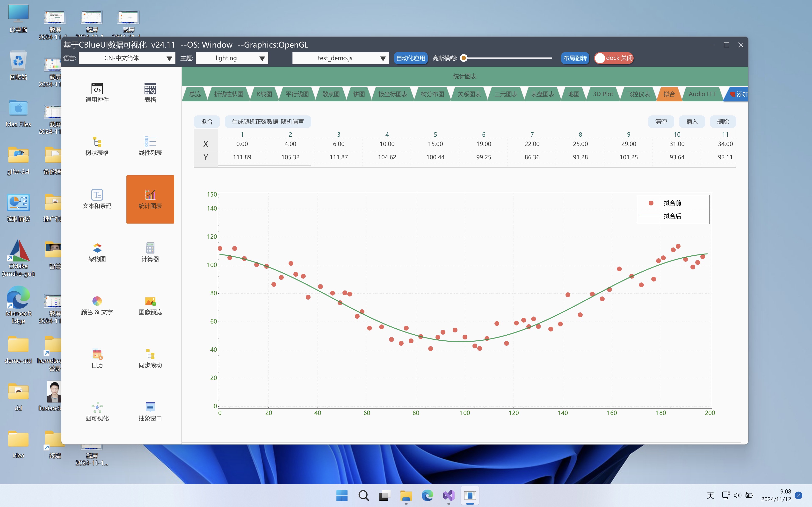Toggle the dock 关闭 switch
812x507 pixels.
pyautogui.click(x=614, y=58)
